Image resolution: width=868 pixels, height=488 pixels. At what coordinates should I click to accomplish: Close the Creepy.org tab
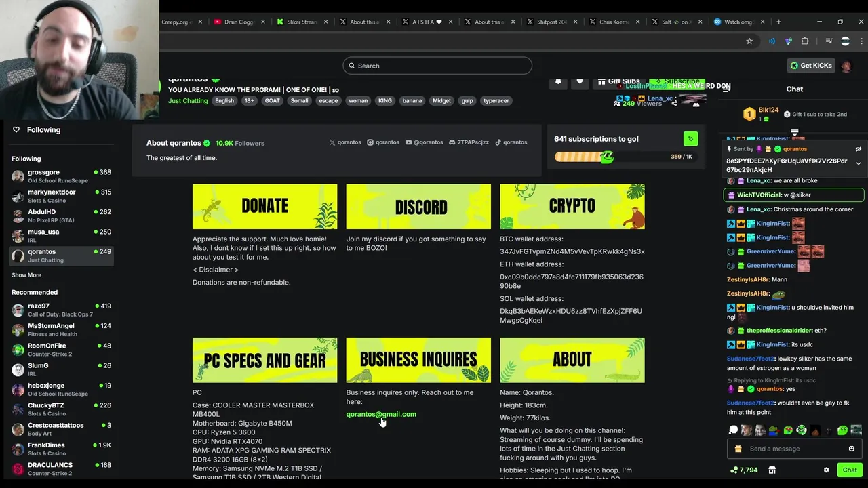coord(200,22)
